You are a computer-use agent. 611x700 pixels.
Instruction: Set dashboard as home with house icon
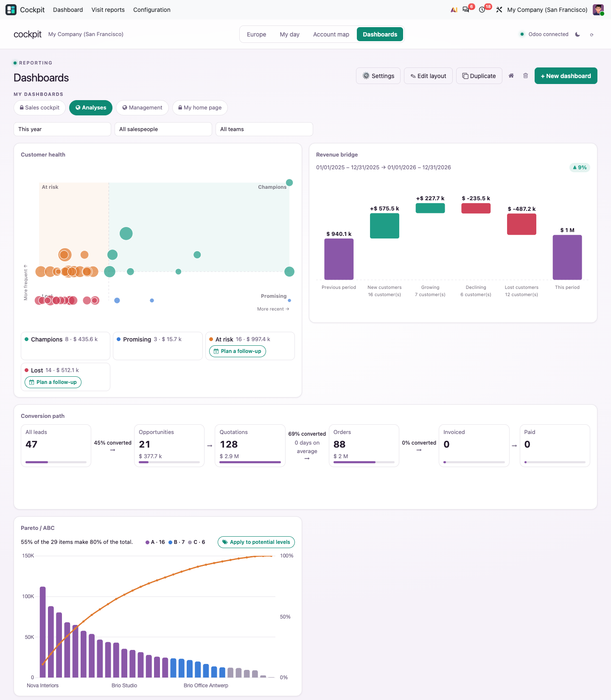tap(511, 76)
